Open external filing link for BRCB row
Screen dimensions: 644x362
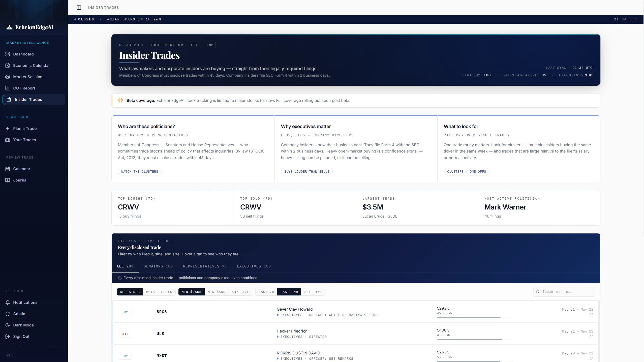[x=591, y=315]
